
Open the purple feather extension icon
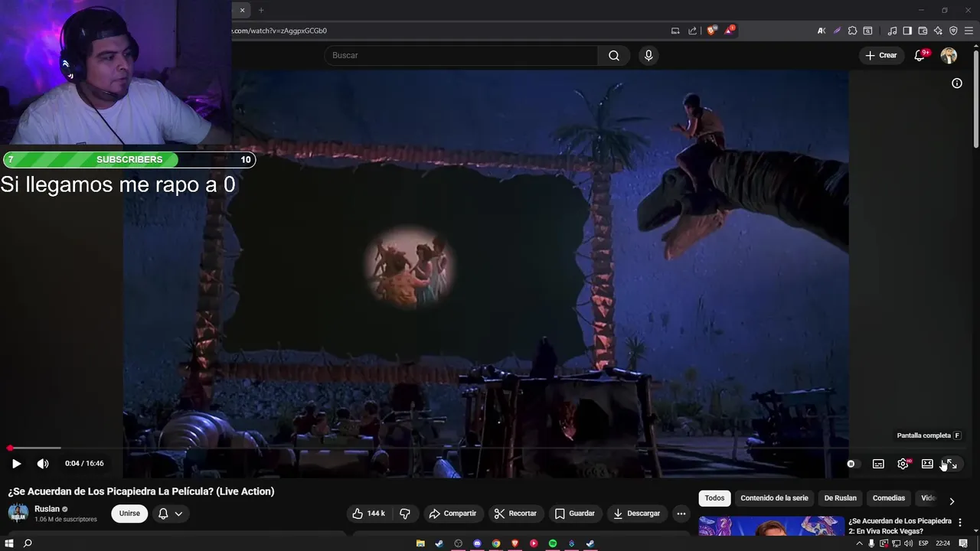coord(837,31)
